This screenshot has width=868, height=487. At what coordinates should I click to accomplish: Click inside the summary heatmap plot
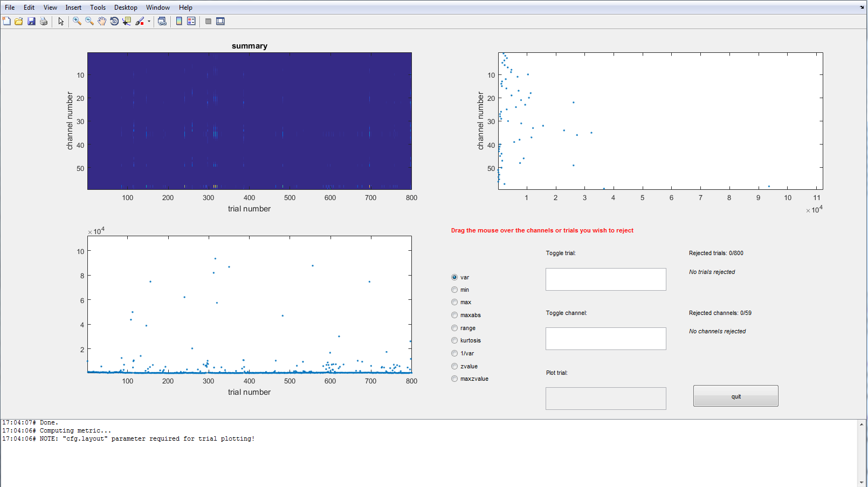[249, 121]
